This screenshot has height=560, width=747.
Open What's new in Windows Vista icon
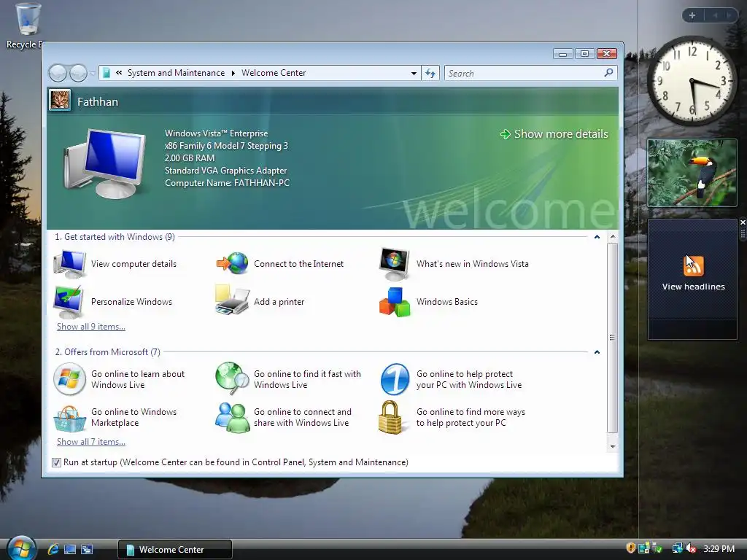click(x=395, y=263)
